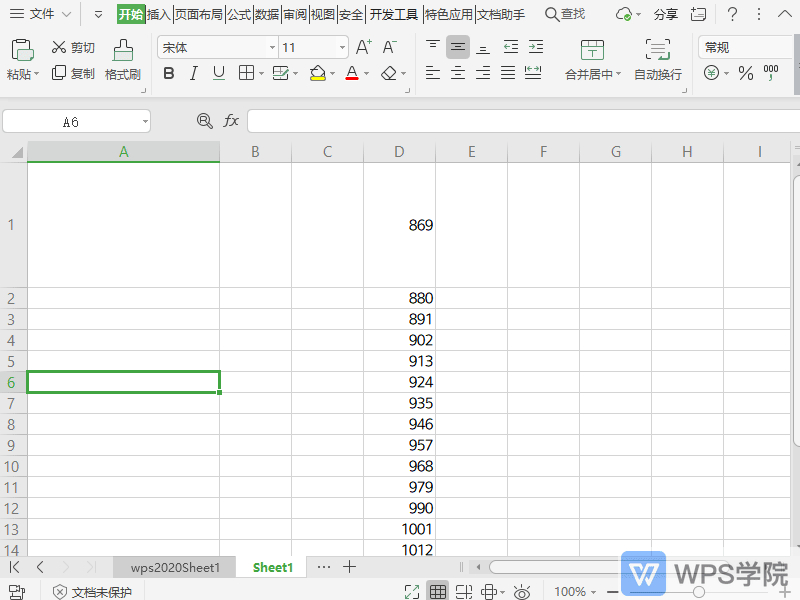Toggle underline formatting

(218, 73)
